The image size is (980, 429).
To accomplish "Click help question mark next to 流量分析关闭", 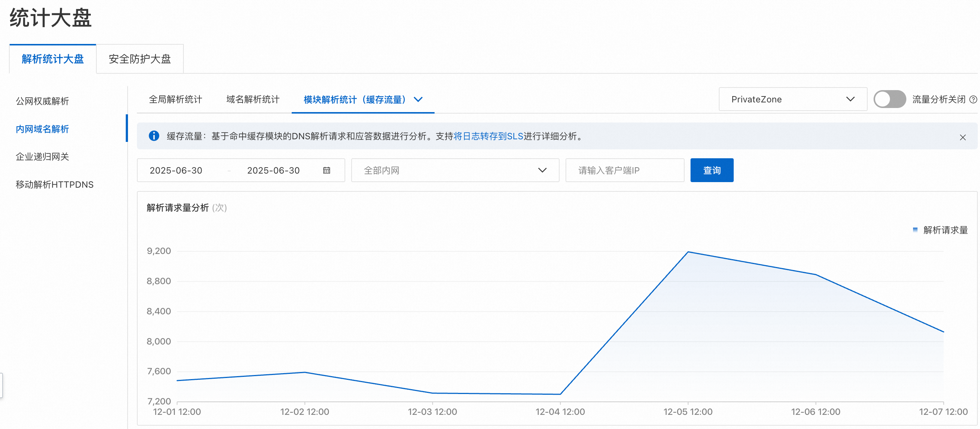I will pos(973,99).
